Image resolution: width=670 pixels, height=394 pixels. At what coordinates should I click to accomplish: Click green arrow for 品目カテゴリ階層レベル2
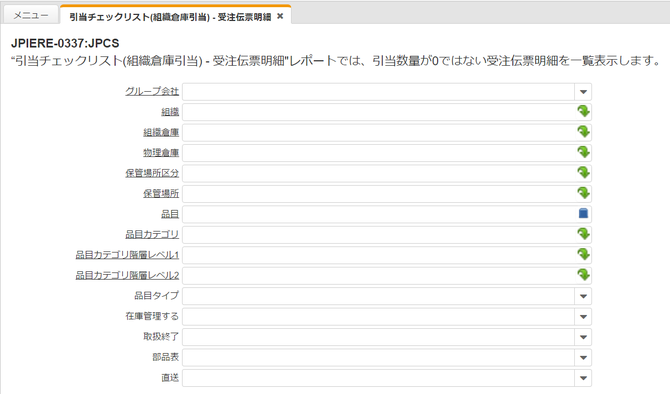583,275
